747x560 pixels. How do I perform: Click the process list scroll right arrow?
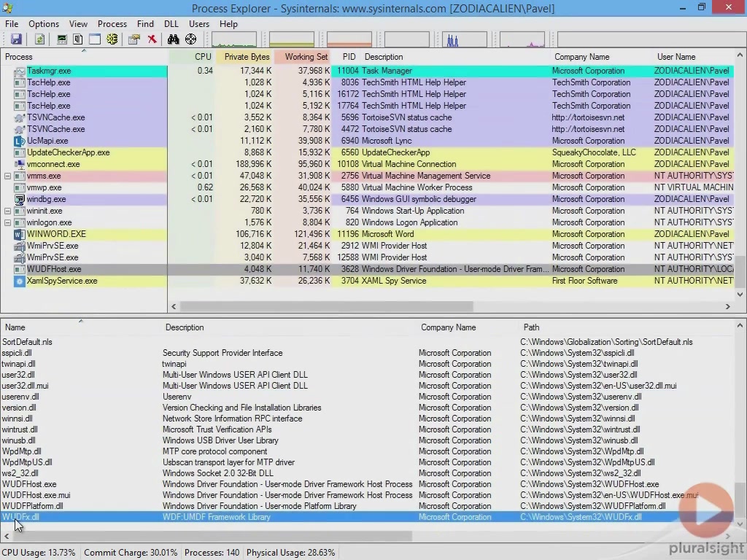[728, 307]
